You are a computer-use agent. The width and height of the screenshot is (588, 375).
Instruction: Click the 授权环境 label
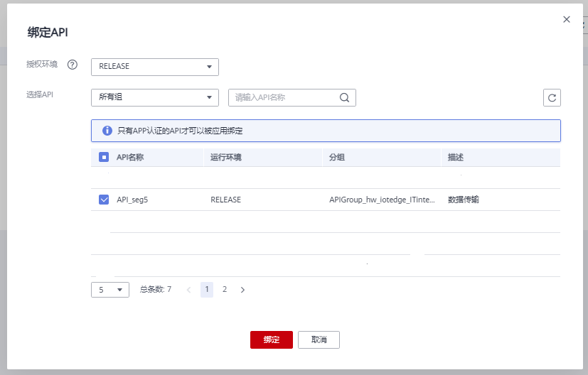click(42, 64)
